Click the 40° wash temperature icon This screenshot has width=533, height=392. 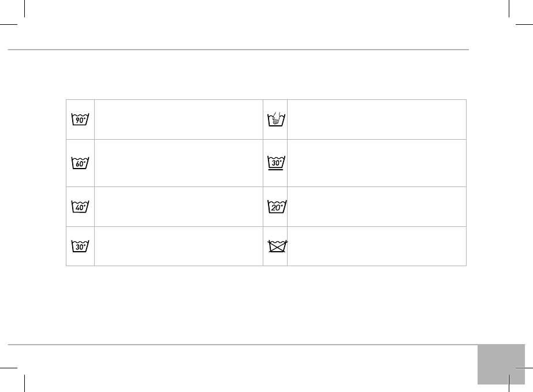click(x=80, y=206)
